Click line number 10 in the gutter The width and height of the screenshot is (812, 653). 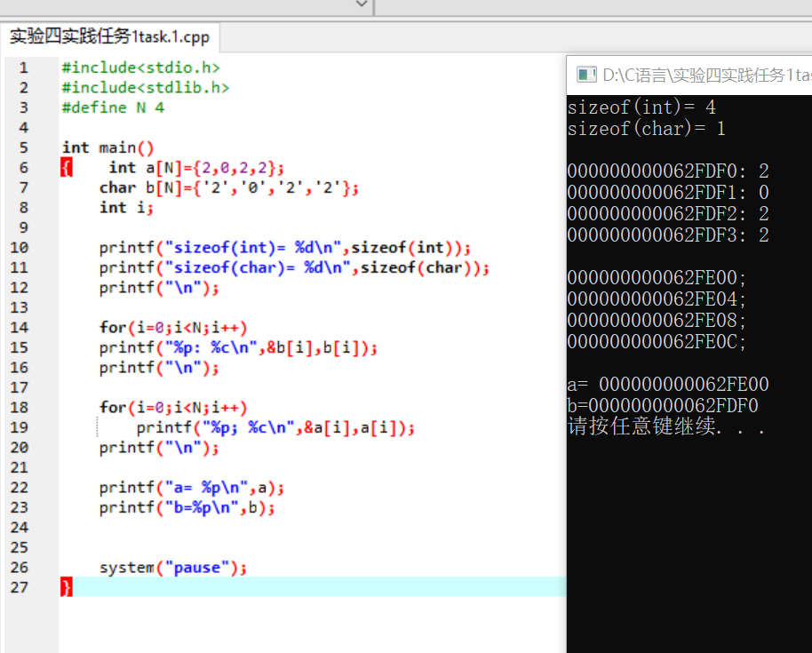coord(20,248)
